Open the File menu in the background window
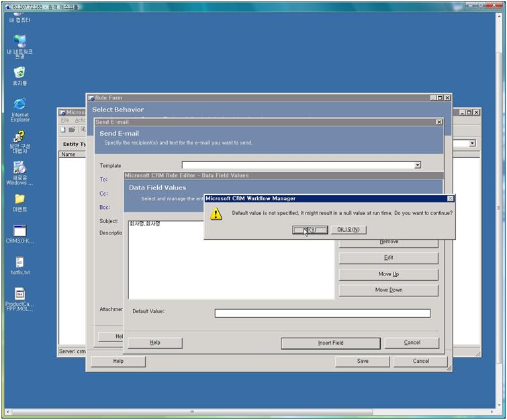The width and height of the screenshot is (507, 420). pyautogui.click(x=65, y=120)
